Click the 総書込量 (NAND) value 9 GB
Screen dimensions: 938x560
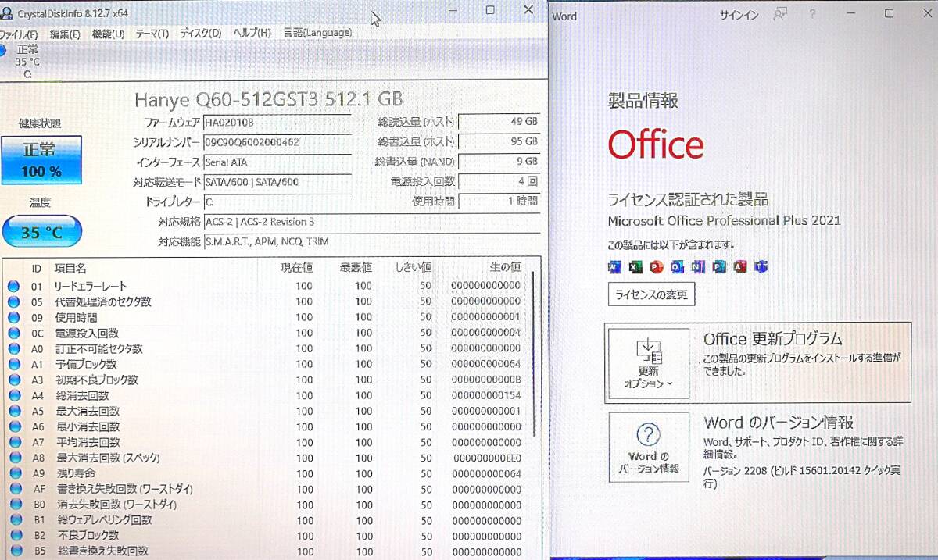(x=500, y=162)
